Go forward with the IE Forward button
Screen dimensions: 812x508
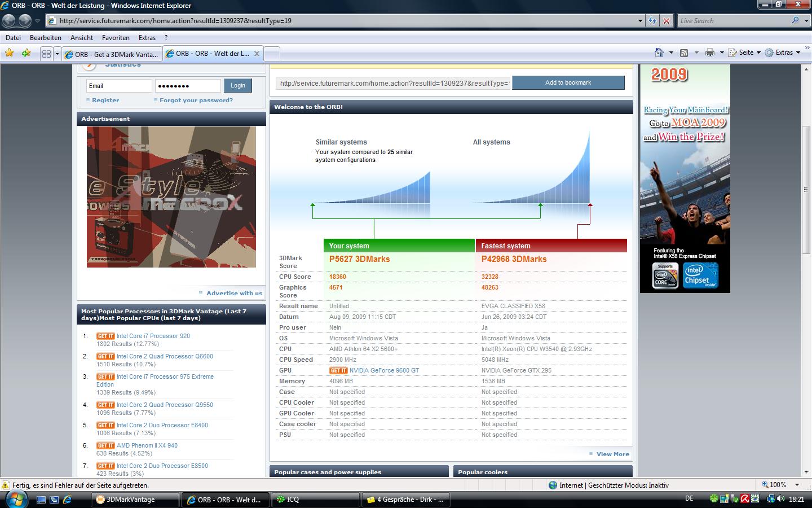(25, 21)
